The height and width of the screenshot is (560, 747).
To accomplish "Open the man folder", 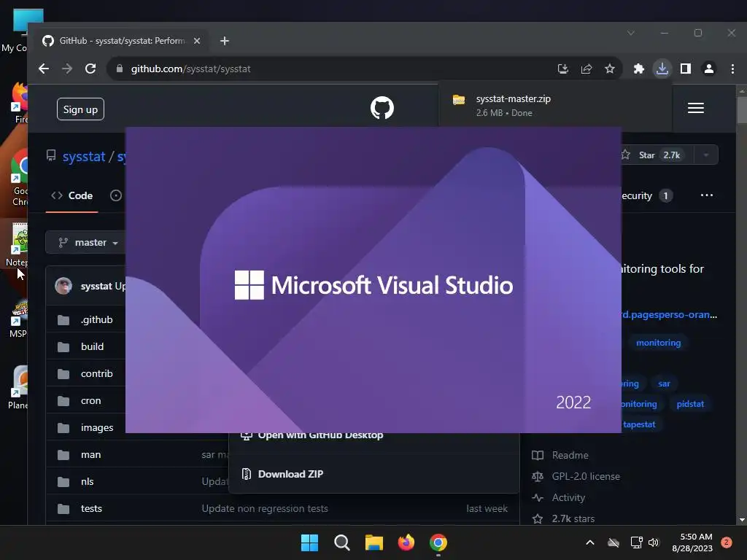I will 91,455.
